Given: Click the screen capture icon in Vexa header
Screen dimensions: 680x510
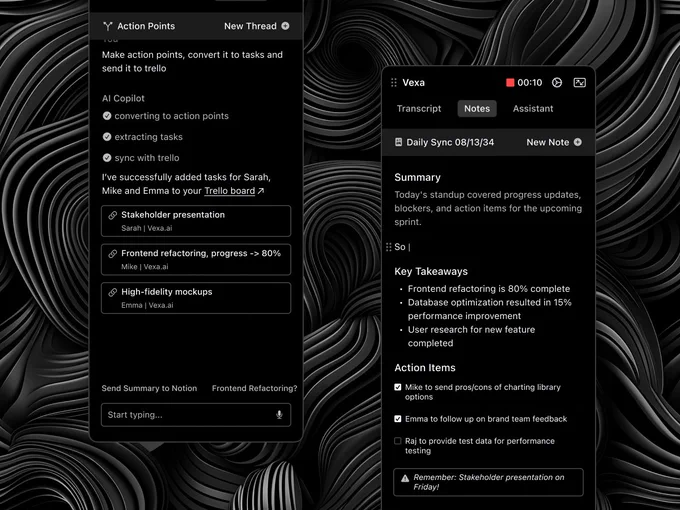Looking at the screenshot, I should click(x=580, y=82).
